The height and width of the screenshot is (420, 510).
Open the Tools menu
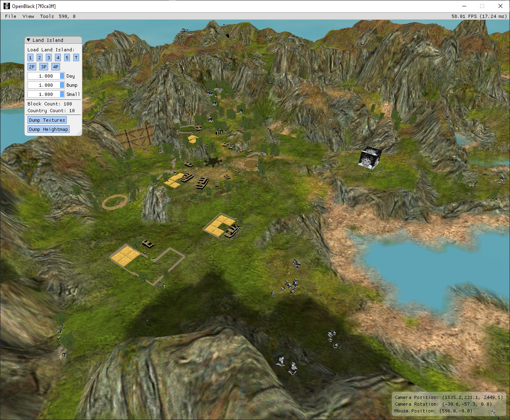point(47,16)
